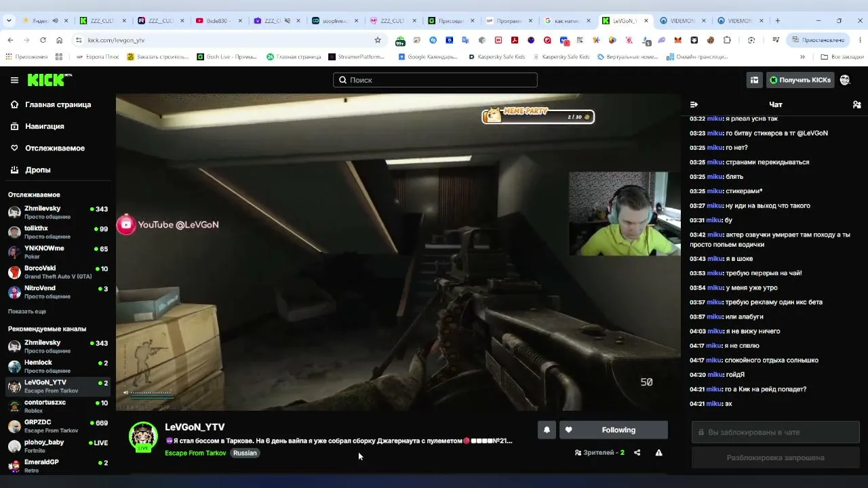Open the browser tab search chevron
Viewport: 868px width, 488px height.
9,20
